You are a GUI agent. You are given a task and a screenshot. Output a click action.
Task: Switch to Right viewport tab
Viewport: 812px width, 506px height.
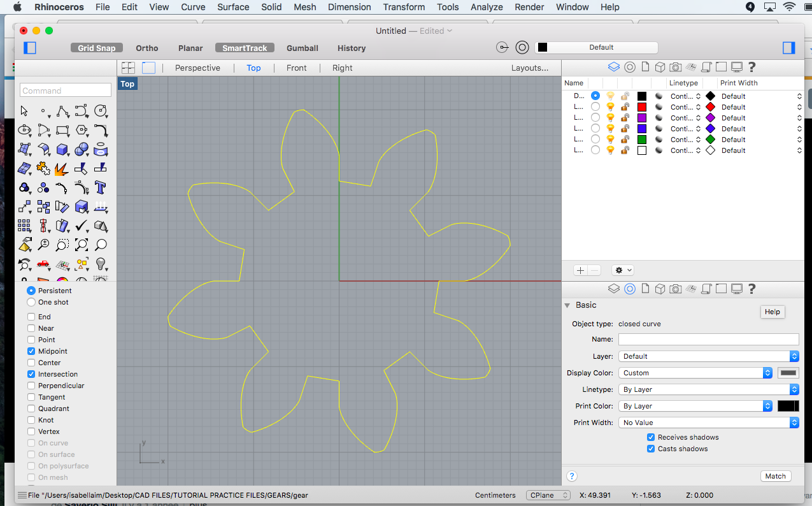click(342, 68)
